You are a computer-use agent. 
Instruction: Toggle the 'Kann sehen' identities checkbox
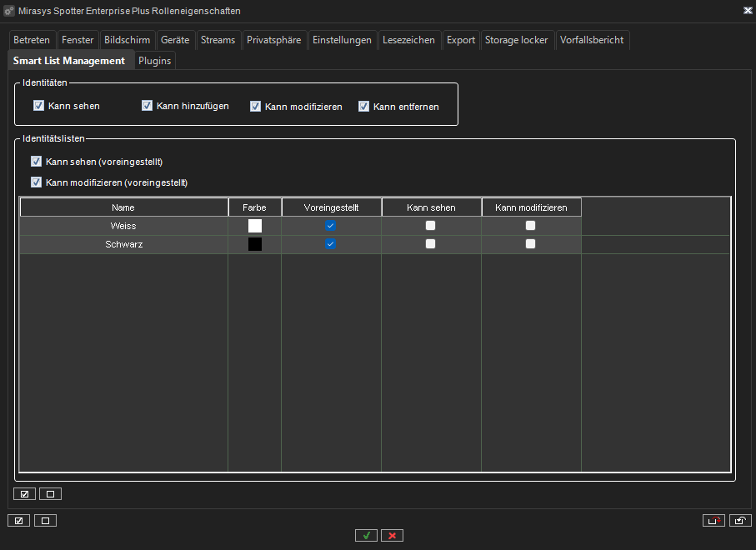(38, 106)
